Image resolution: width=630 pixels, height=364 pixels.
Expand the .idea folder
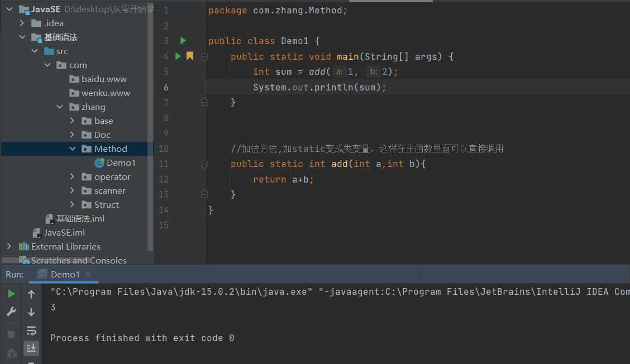tap(22, 23)
